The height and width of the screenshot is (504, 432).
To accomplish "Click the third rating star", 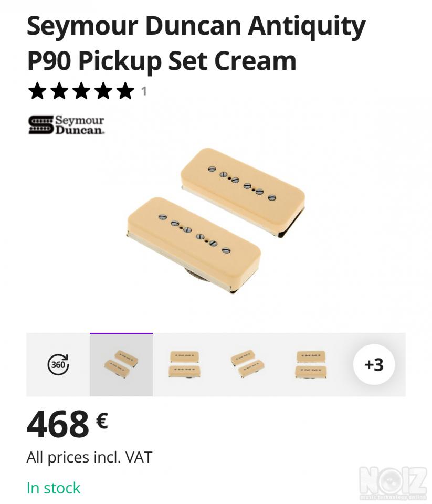I will (81, 91).
